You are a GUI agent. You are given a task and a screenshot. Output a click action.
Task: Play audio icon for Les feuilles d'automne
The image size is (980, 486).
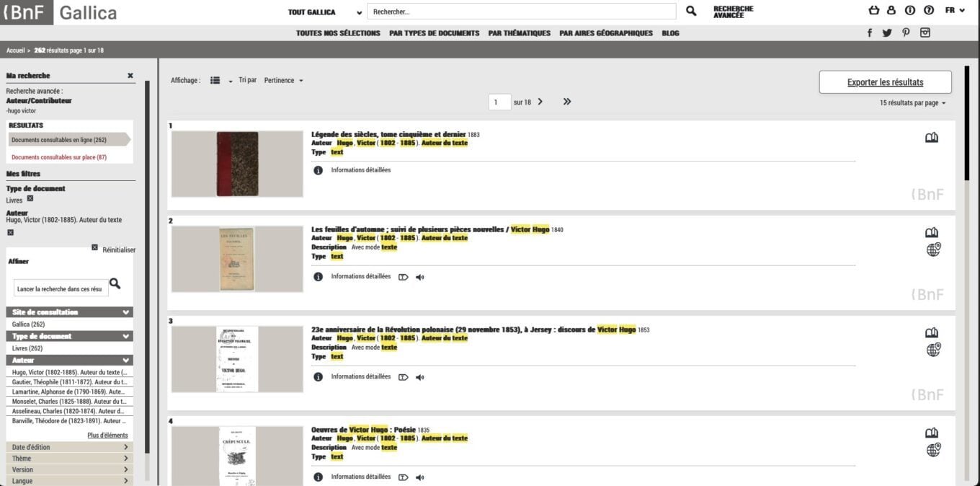420,277
